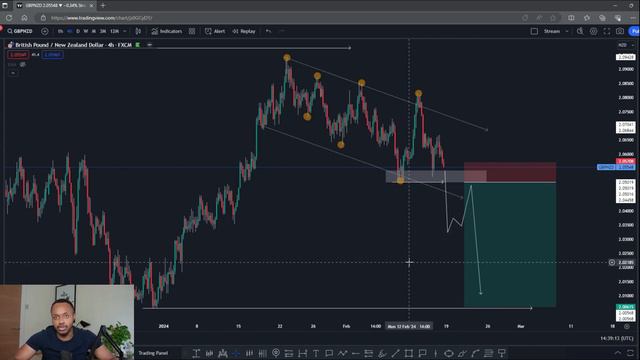
Task: Select the diagonal Trend Line tool
Action: [396, 353]
